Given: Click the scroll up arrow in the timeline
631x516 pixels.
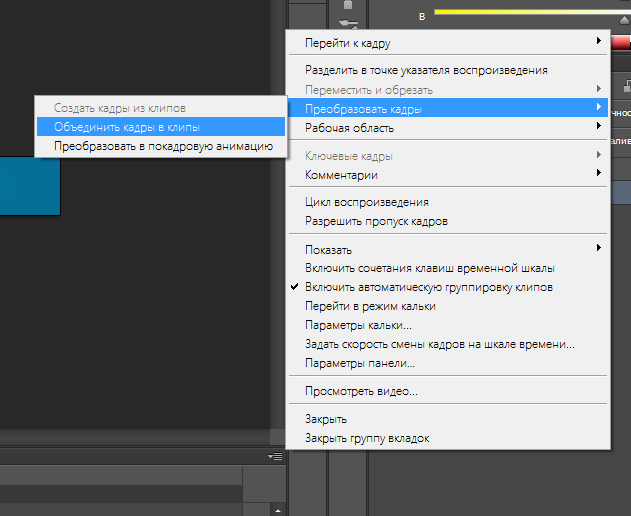Looking at the screenshot, I should click(x=278, y=511).
